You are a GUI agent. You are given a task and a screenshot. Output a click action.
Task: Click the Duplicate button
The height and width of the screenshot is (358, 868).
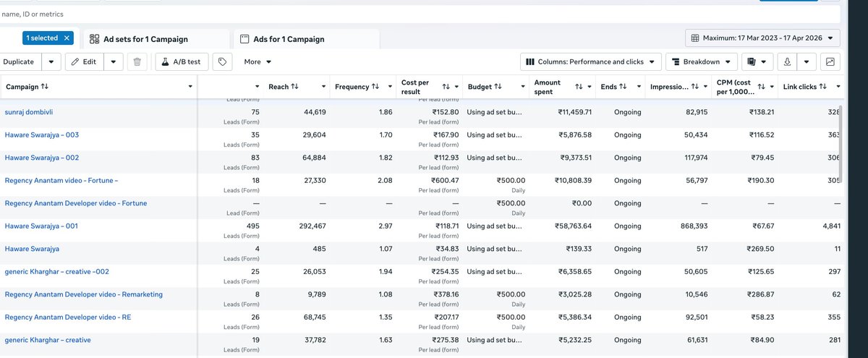click(18, 62)
